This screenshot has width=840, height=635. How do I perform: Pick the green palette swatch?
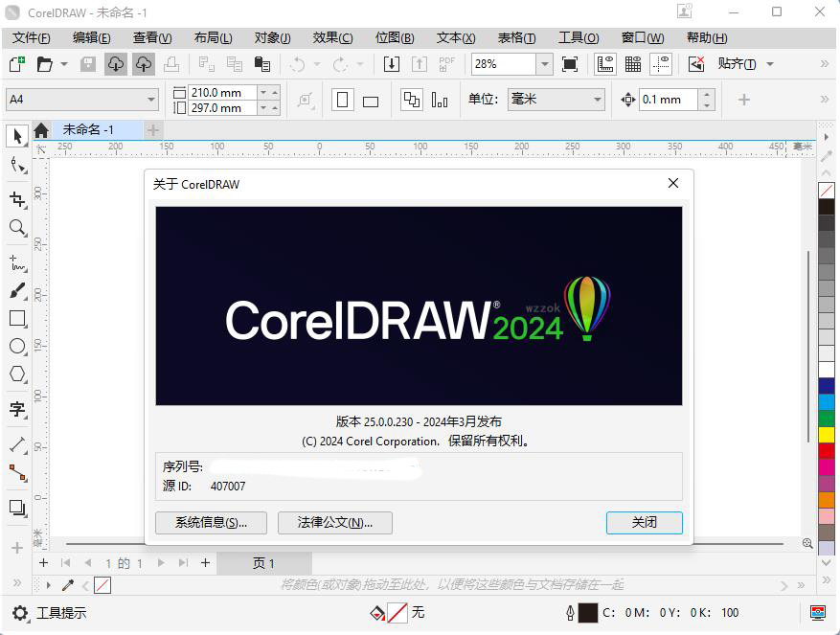coord(826,419)
